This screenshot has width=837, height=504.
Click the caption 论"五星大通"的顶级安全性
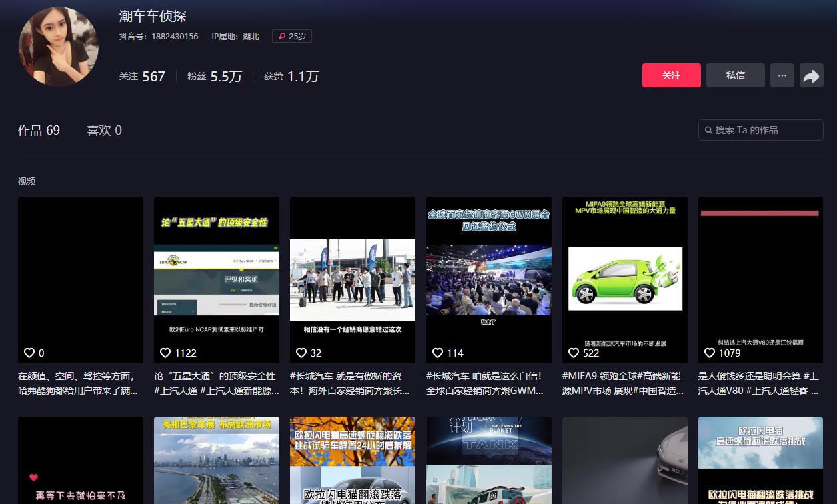pyautogui.click(x=217, y=383)
